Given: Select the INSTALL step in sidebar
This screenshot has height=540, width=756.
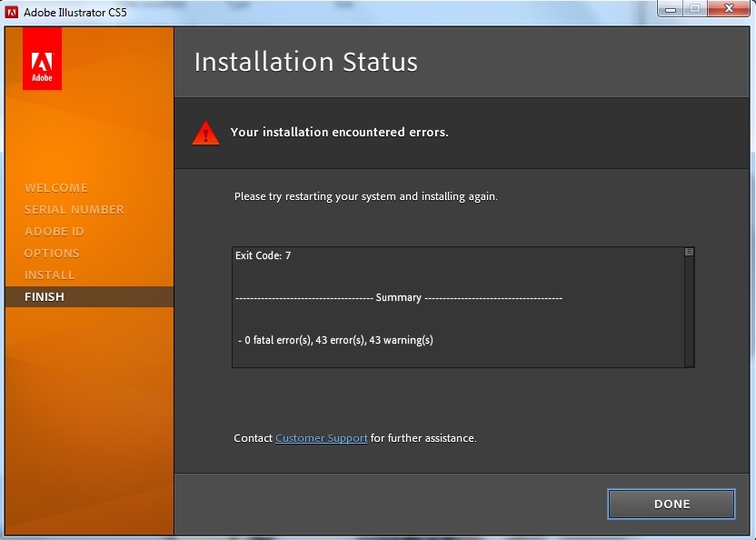Looking at the screenshot, I should 50,275.
